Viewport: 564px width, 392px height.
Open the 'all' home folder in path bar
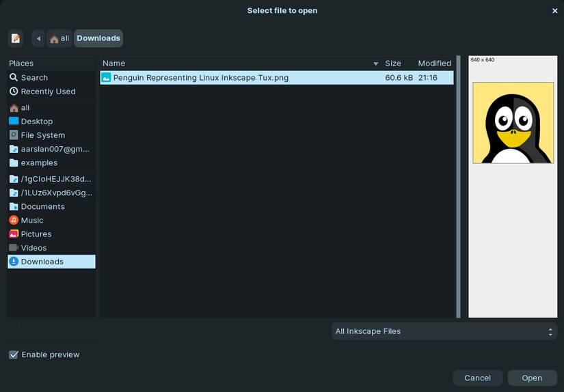pos(59,38)
